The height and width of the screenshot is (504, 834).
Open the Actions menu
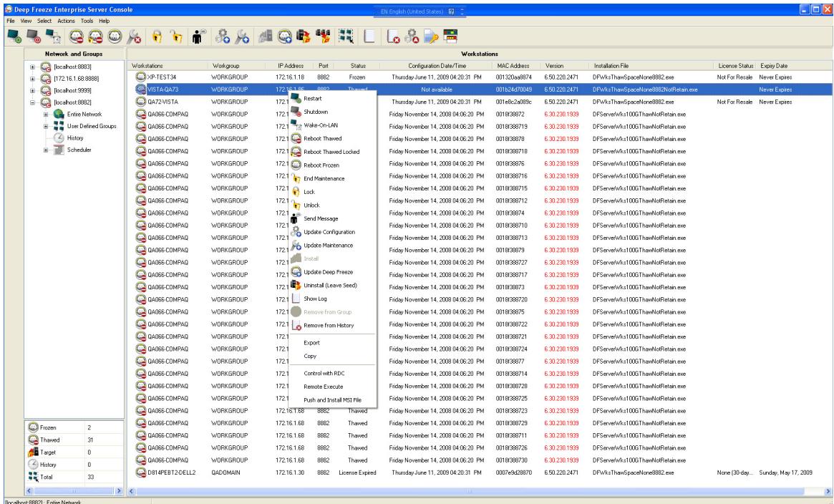[66, 21]
